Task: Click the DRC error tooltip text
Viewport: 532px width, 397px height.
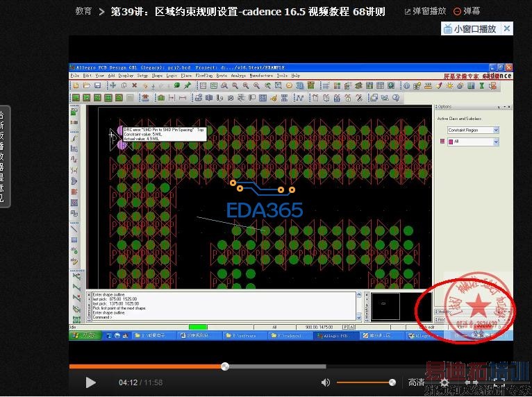Action: [x=165, y=134]
